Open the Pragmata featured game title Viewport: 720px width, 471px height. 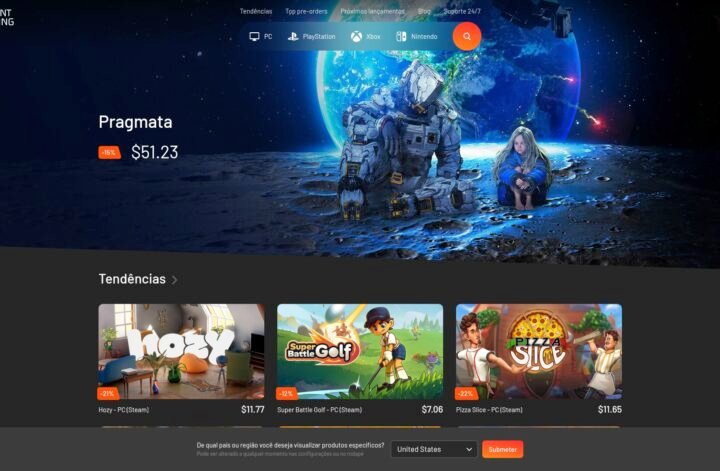pyautogui.click(x=135, y=122)
